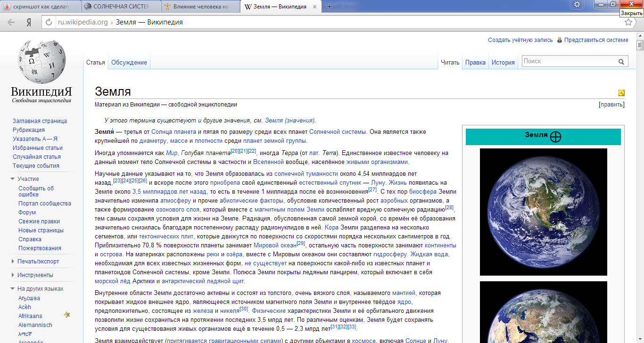Open Текущие события sidebar link
The image size is (644, 343).
pyautogui.click(x=36, y=166)
